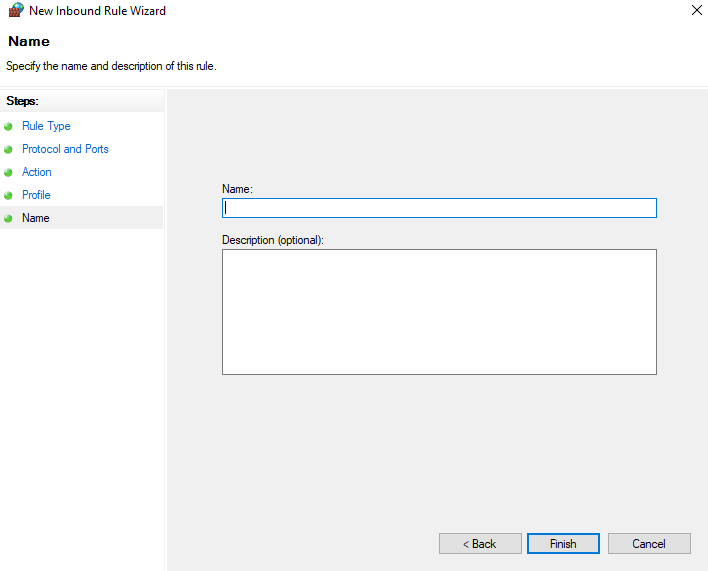Click inside the Description (optional) text area
Screen dimensions: 708x571
(x=439, y=312)
